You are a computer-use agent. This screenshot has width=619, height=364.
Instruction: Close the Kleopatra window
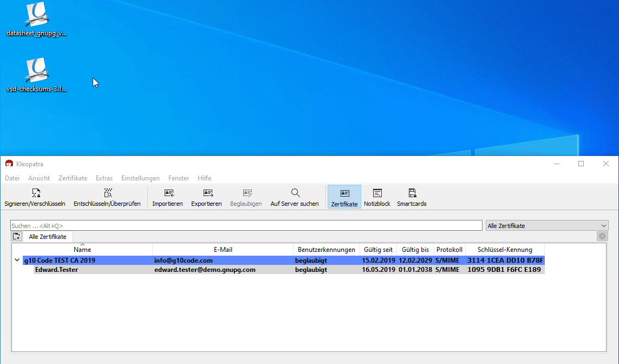(x=606, y=164)
